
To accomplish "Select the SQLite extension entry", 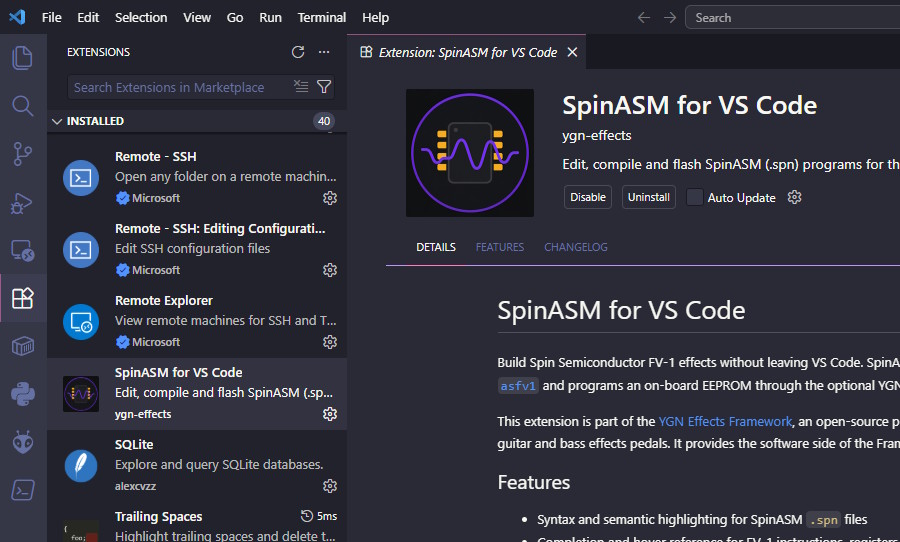I will coord(196,466).
